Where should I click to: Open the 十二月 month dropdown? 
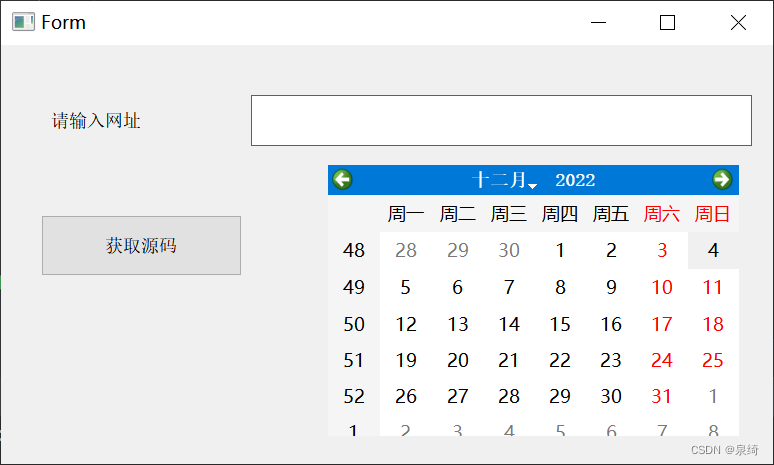click(x=504, y=180)
